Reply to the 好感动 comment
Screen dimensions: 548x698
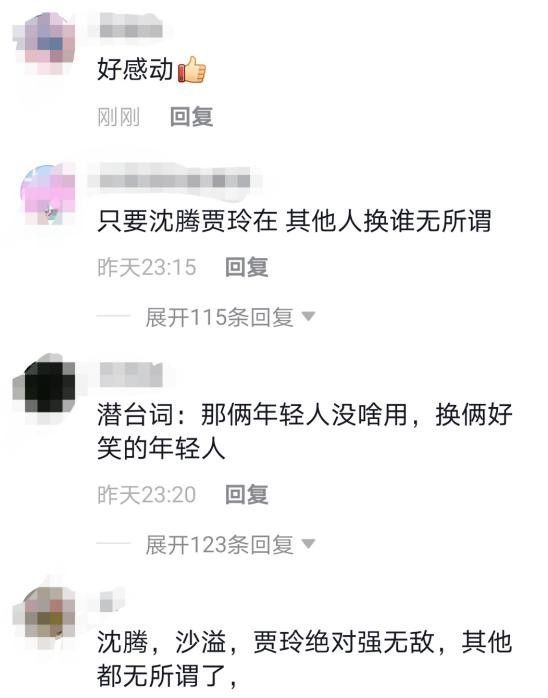(191, 117)
